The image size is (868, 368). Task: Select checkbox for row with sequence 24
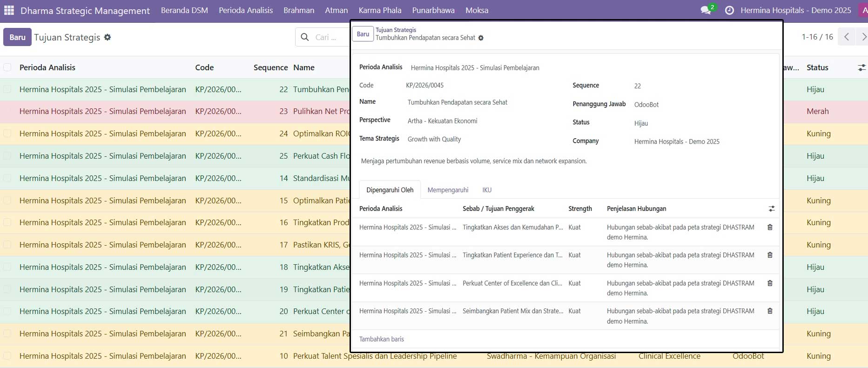point(7,134)
